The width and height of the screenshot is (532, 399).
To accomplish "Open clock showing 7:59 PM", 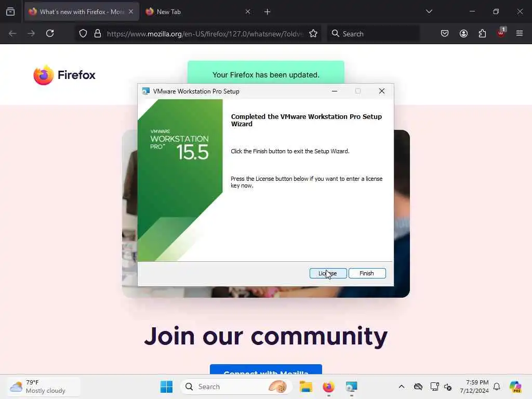I will [474, 387].
